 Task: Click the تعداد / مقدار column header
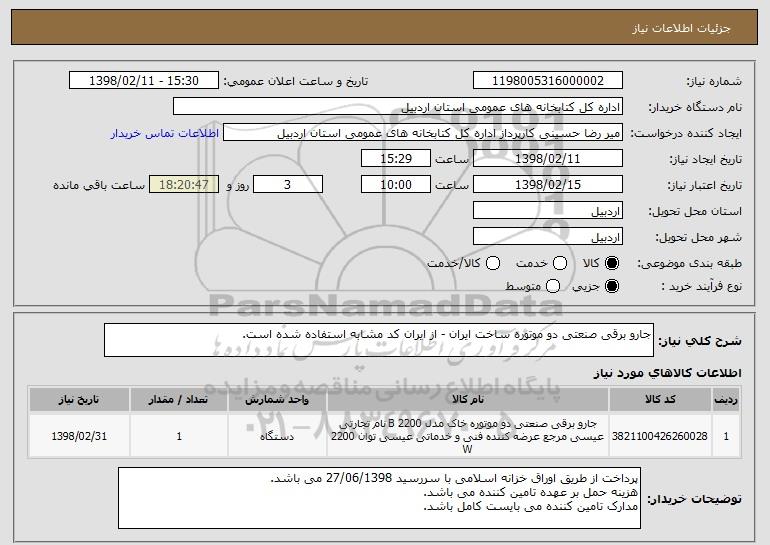coord(178,400)
